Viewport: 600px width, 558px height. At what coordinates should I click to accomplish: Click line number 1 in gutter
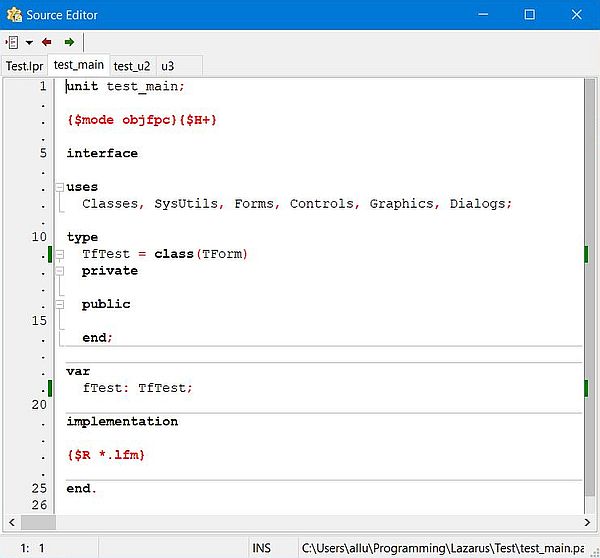click(x=43, y=86)
